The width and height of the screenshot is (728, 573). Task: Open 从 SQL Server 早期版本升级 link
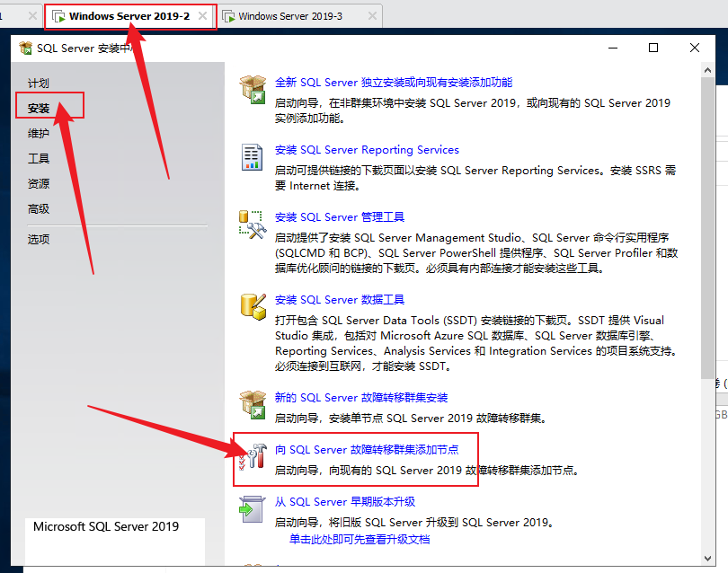point(345,501)
